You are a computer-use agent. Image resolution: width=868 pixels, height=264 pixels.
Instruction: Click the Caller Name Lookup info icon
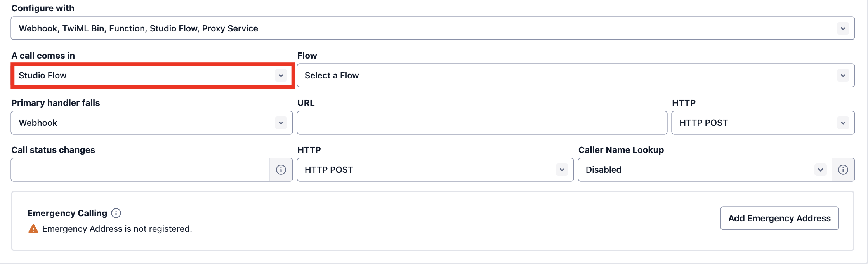tap(843, 170)
